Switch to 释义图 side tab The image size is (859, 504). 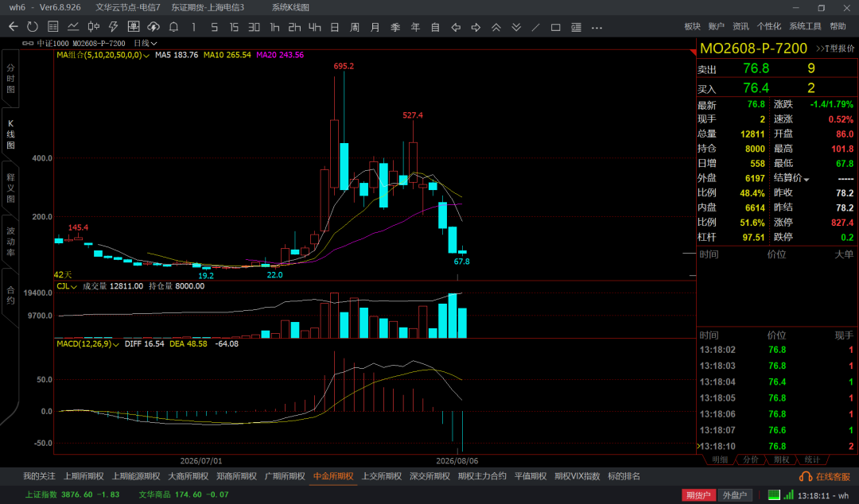[10, 188]
